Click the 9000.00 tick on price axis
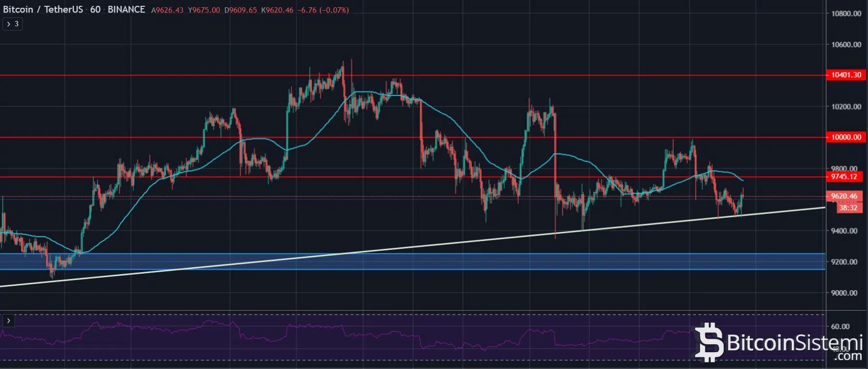Image resolution: width=868 pixels, height=369 pixels. click(x=843, y=293)
